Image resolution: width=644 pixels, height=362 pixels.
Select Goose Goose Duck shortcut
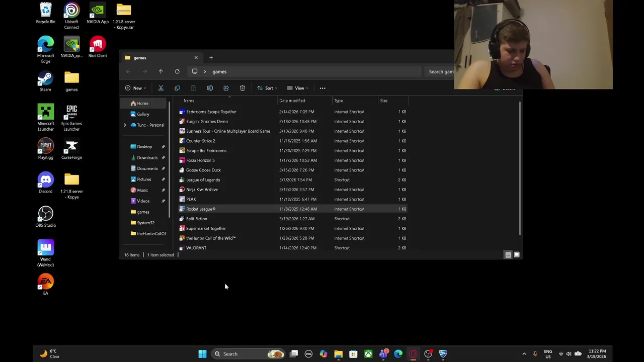point(293,170)
